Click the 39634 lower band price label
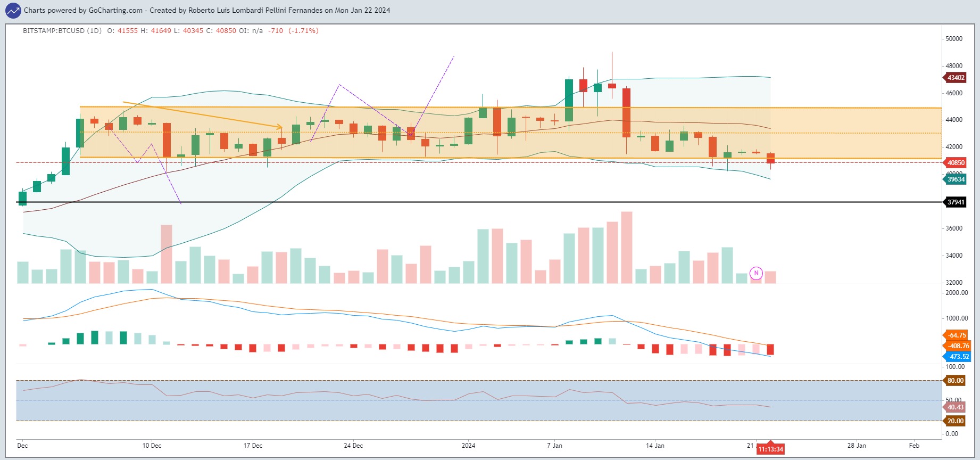 click(x=956, y=179)
